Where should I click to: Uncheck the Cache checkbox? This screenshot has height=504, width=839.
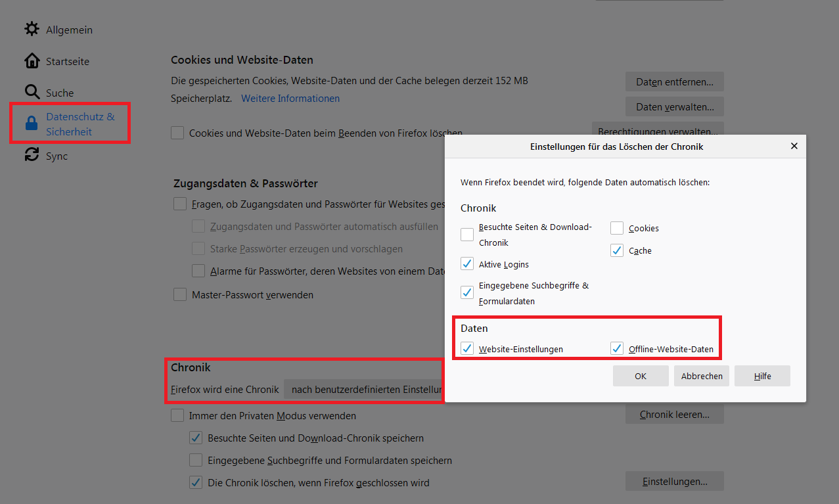(x=616, y=250)
